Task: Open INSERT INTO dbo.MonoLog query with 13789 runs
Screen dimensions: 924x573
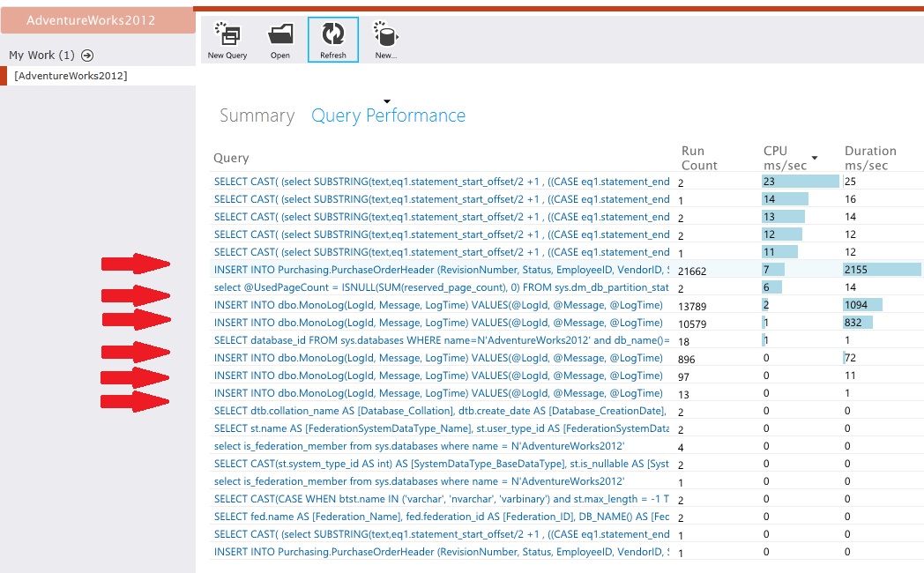Action: point(438,305)
